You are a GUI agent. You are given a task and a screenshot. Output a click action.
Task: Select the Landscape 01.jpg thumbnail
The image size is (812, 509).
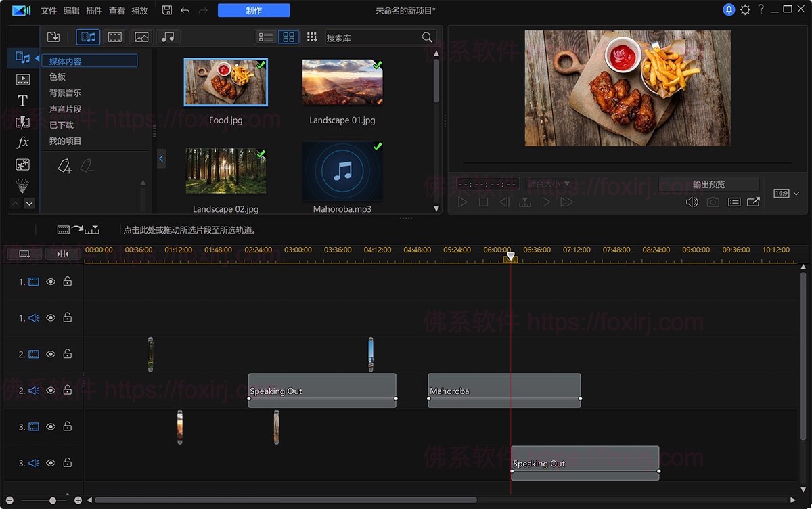point(342,83)
